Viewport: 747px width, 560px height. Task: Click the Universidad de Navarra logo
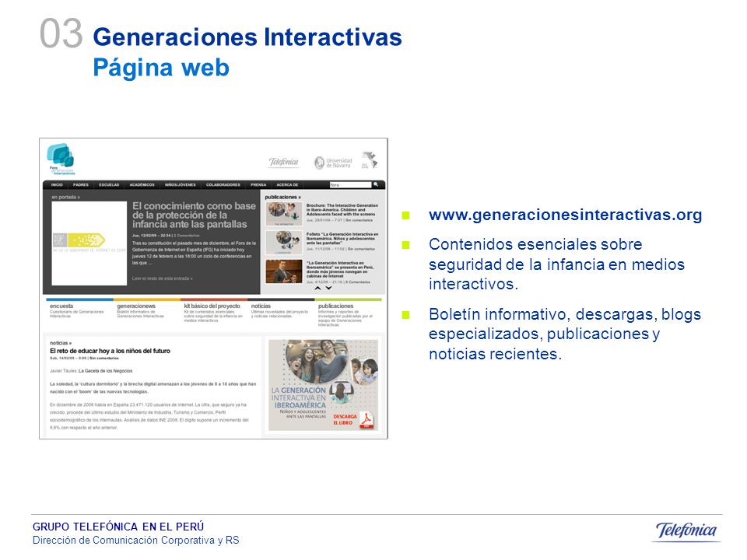point(332,163)
